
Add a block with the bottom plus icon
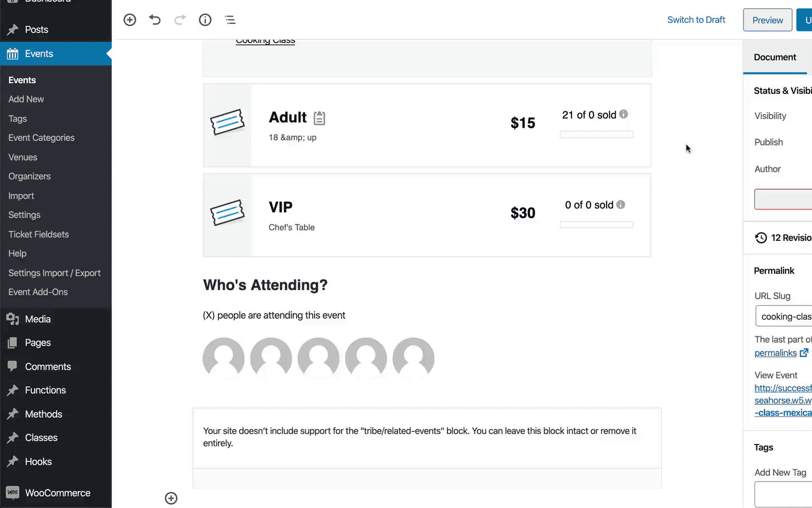[x=171, y=498]
